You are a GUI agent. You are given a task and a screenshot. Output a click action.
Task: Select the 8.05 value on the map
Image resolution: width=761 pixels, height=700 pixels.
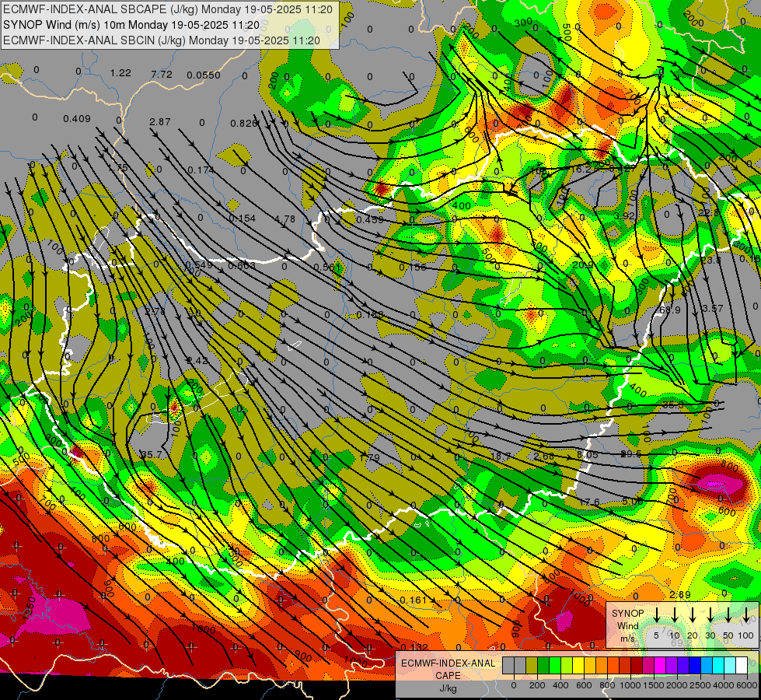588,455
